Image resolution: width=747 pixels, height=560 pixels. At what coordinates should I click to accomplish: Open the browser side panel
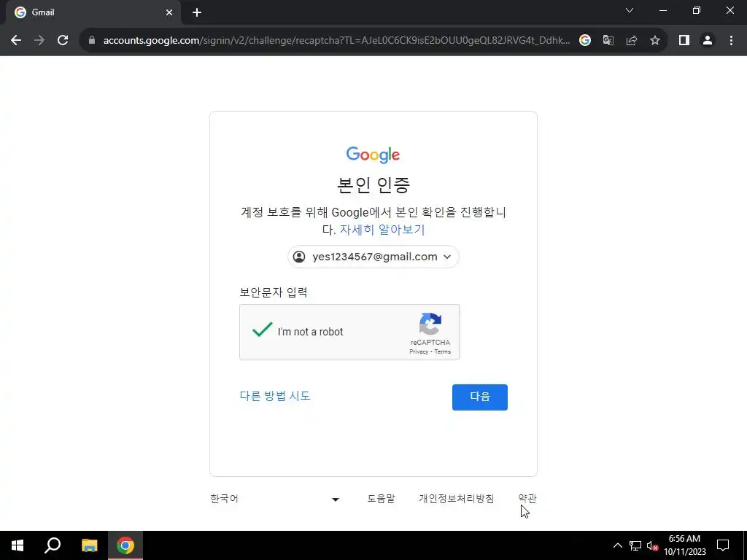684,41
